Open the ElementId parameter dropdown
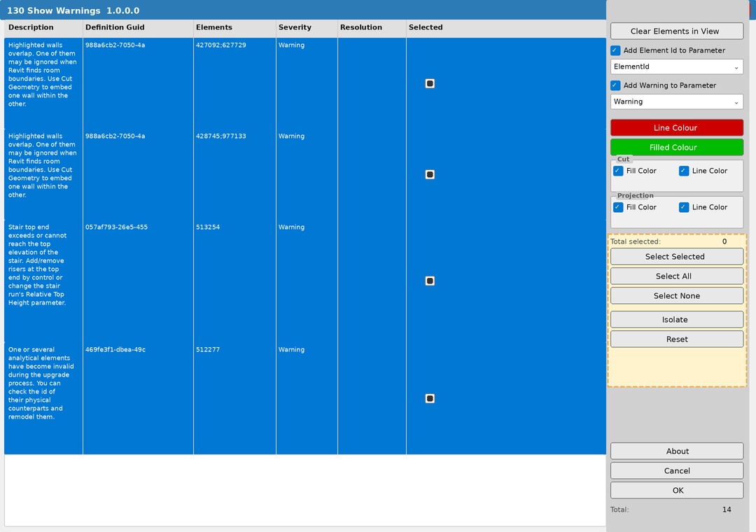This screenshot has width=756, height=532. (676, 66)
